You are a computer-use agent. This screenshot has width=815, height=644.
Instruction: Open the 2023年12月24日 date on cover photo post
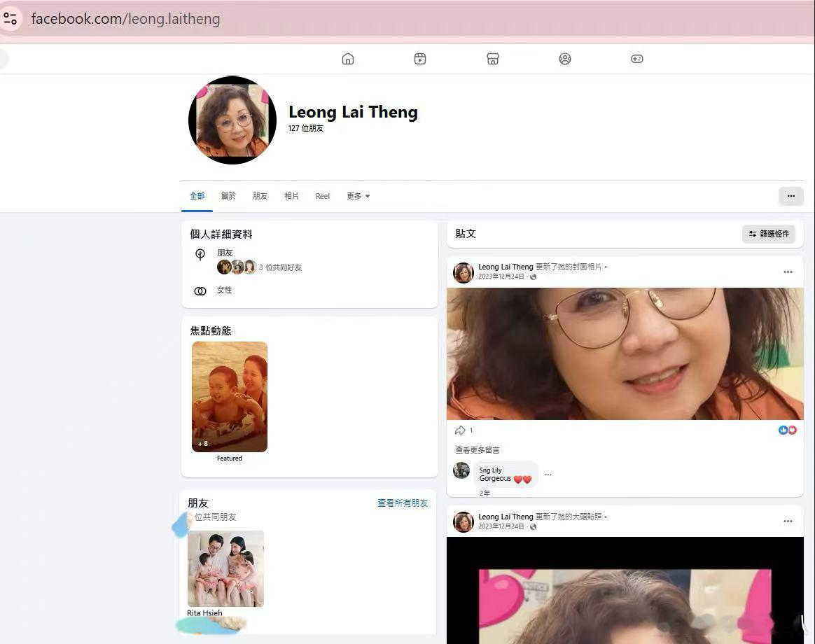[501, 276]
